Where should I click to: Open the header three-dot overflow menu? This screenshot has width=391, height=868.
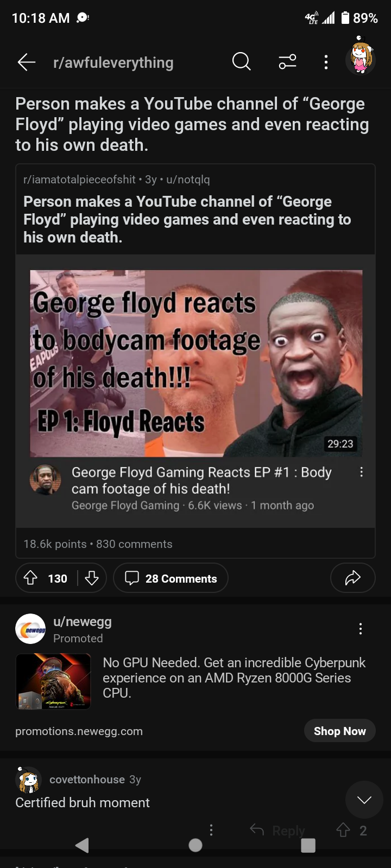coord(326,62)
